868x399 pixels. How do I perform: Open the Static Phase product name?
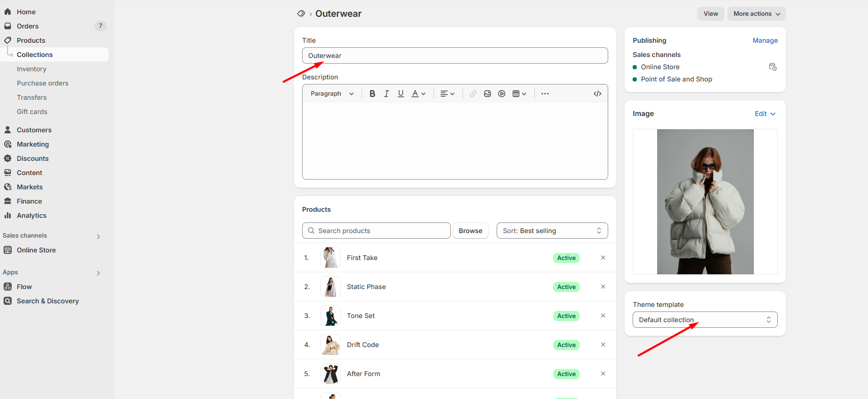tap(366, 287)
